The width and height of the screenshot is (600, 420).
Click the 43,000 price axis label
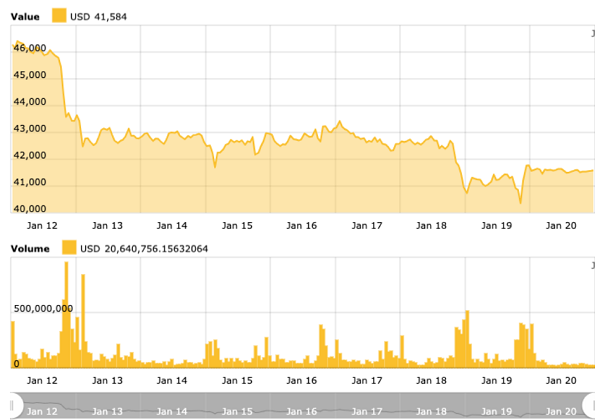(x=29, y=130)
